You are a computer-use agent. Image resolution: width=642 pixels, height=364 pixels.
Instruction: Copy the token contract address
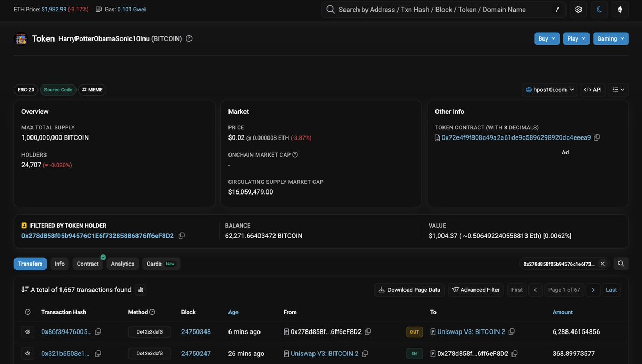click(597, 137)
